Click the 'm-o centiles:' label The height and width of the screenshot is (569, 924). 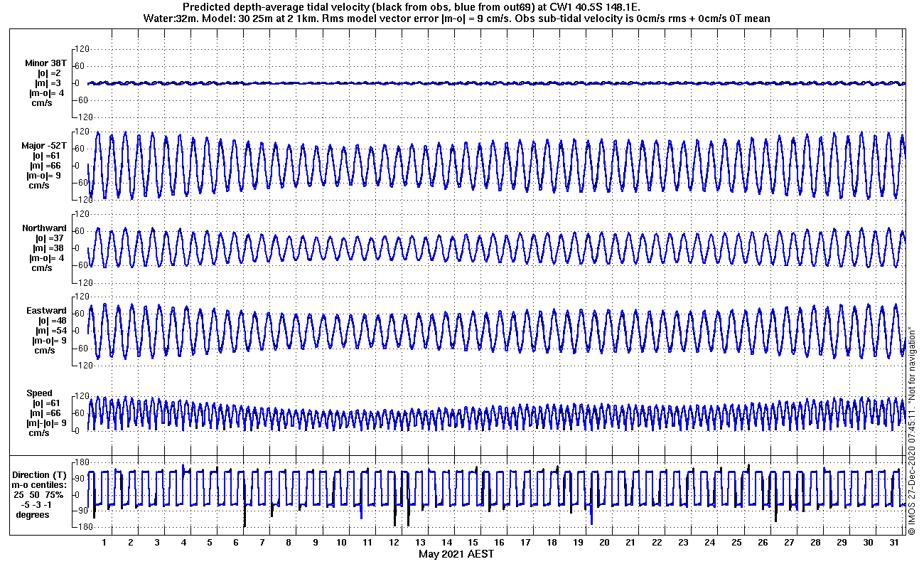(40, 484)
